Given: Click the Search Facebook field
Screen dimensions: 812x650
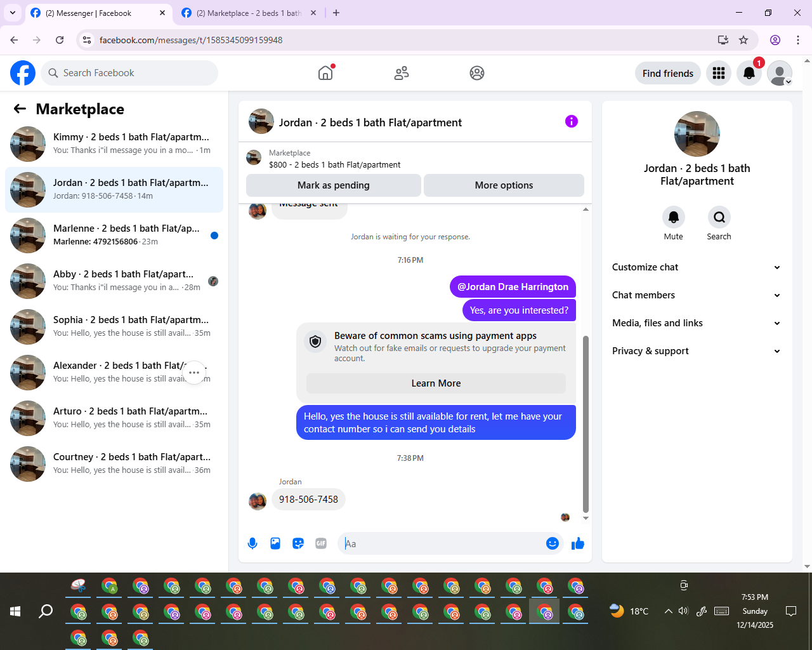Looking at the screenshot, I should click(129, 73).
